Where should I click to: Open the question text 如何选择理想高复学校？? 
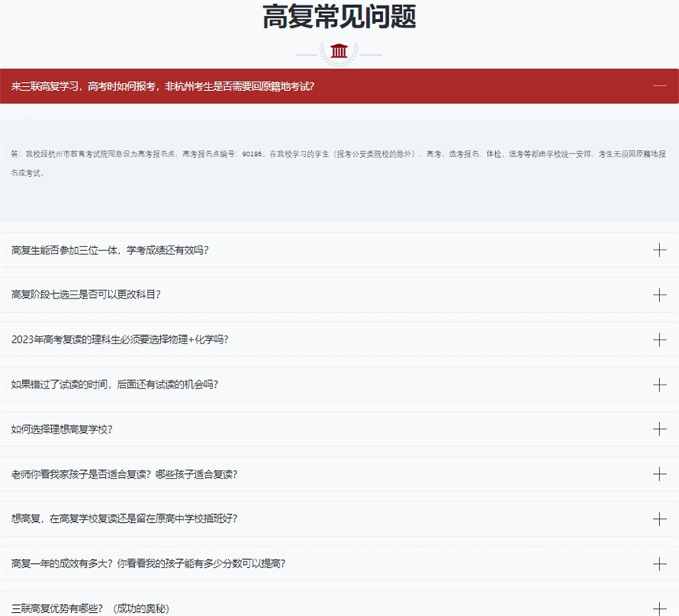[x=62, y=430]
